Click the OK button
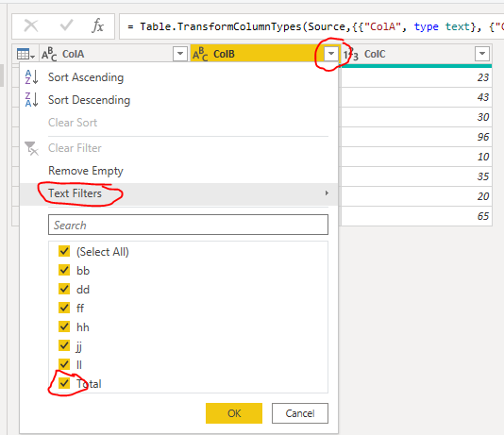504x435 pixels. [234, 413]
